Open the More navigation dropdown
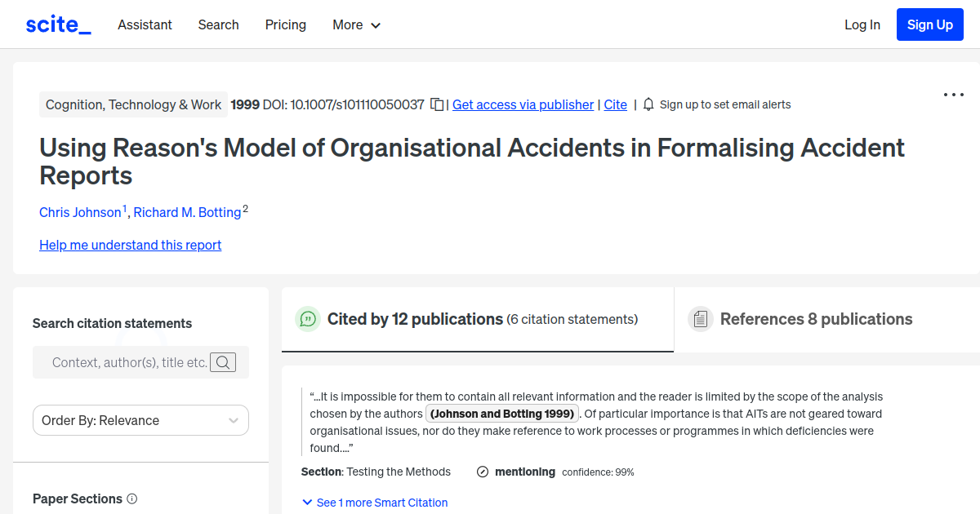 (x=356, y=24)
